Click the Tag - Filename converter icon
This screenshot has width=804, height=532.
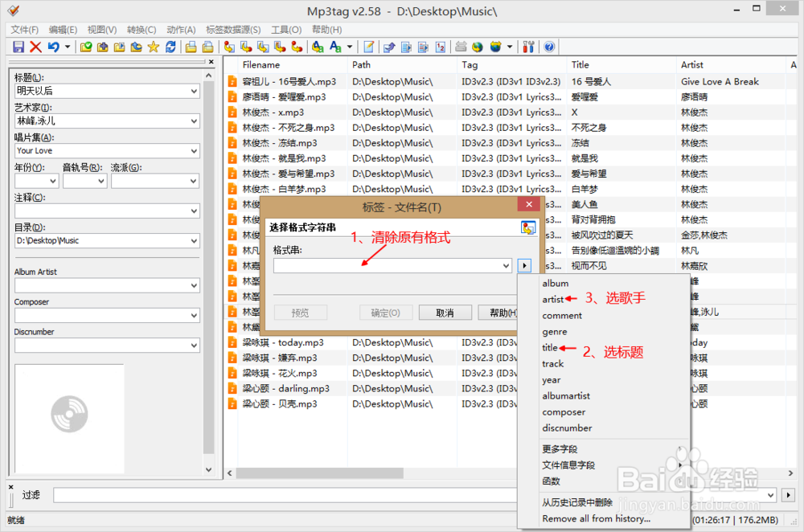(229, 47)
